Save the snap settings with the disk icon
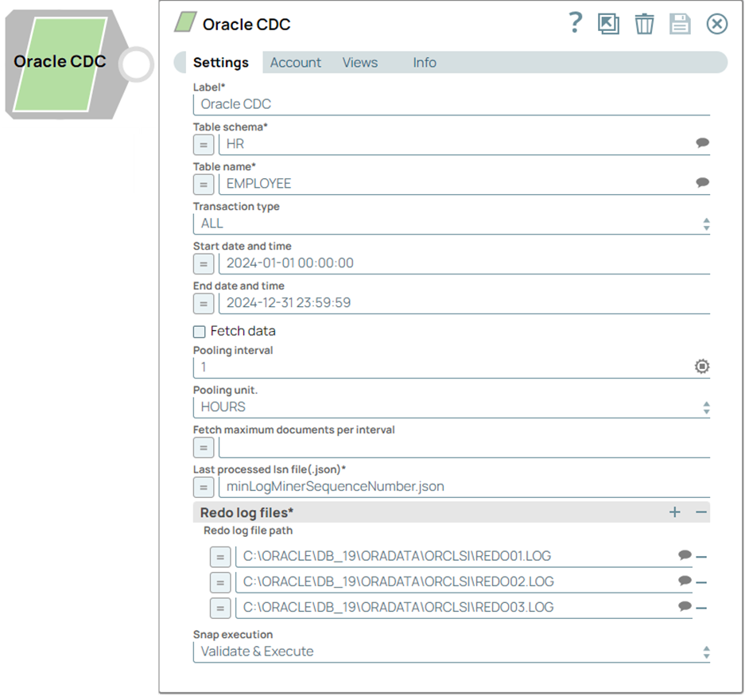The height and width of the screenshot is (700, 749). 680,24
